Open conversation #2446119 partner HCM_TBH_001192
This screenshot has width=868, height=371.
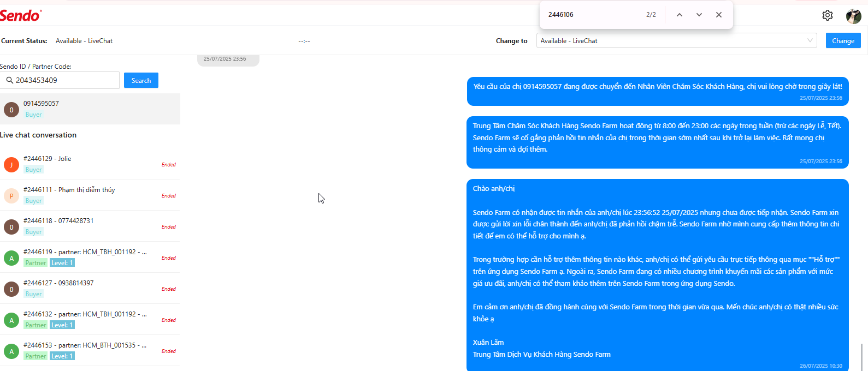pos(90,258)
